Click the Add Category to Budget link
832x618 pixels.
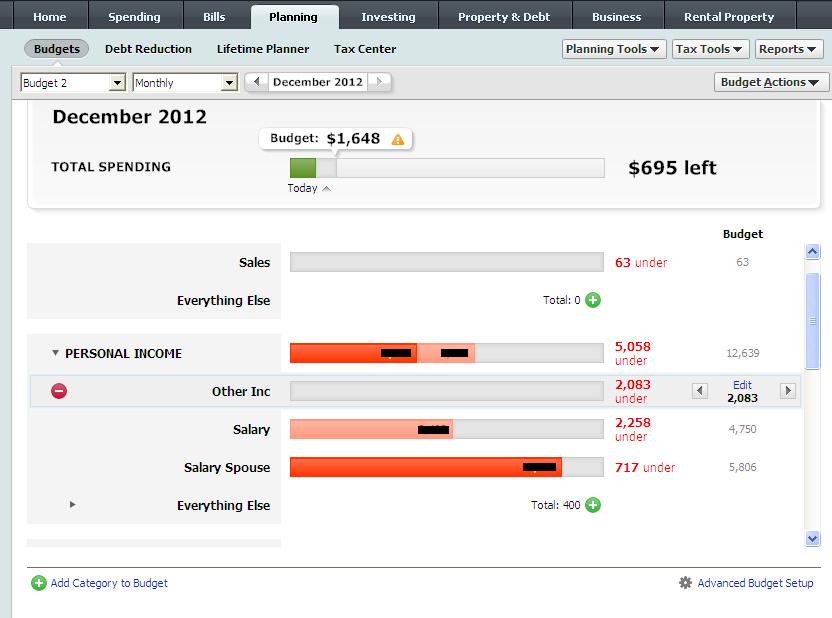click(109, 583)
